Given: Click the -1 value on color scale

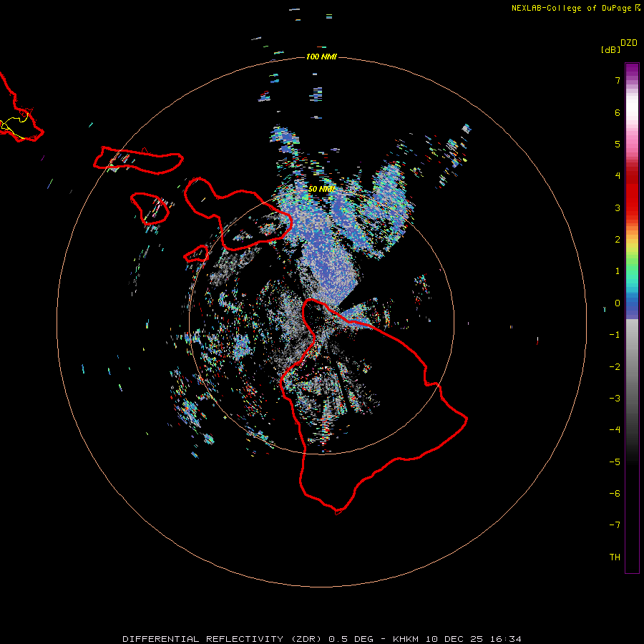Looking at the screenshot, I should pyautogui.click(x=615, y=335).
